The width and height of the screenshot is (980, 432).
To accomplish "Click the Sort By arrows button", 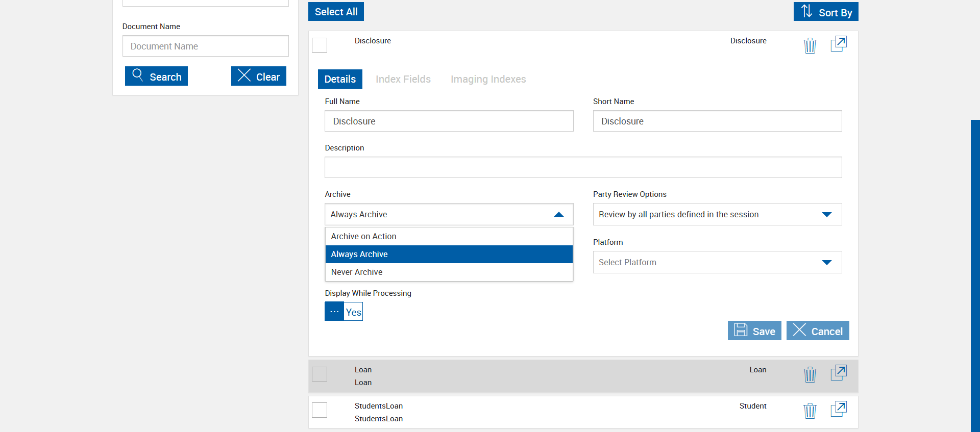I will (x=825, y=12).
